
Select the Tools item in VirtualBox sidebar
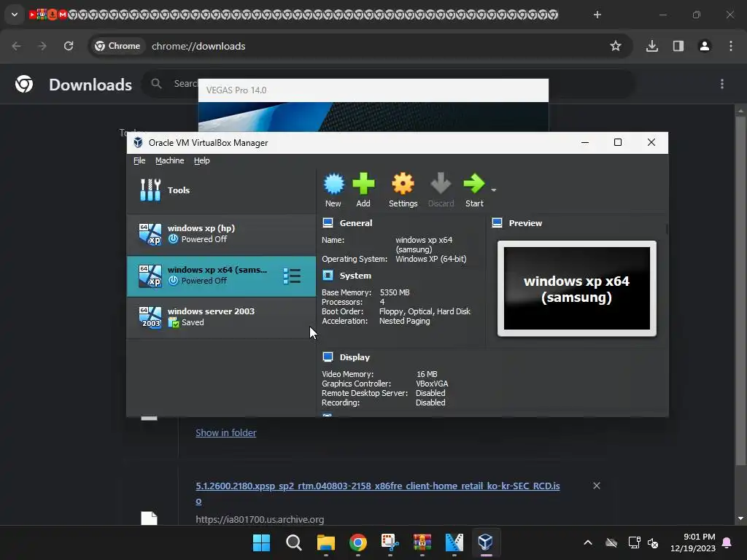pos(221,190)
